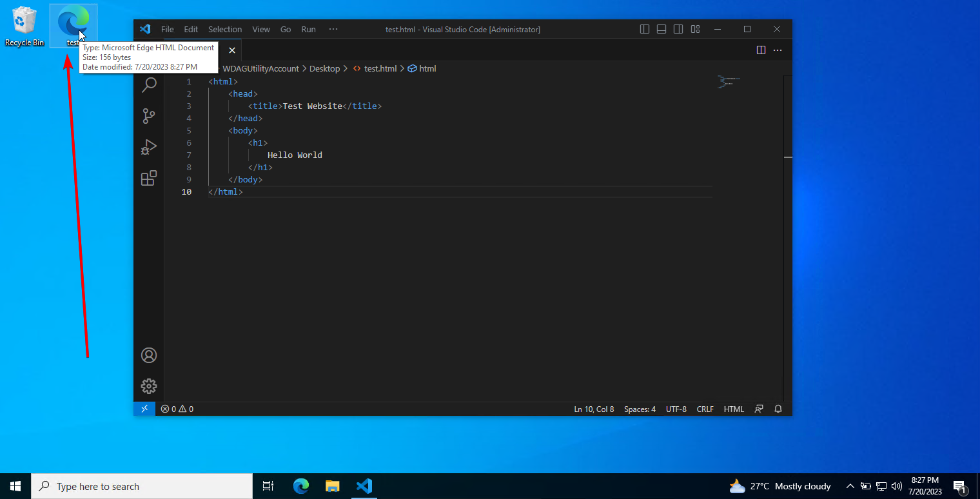Open Customize Layout icon
The width and height of the screenshot is (980, 499).
695,29
